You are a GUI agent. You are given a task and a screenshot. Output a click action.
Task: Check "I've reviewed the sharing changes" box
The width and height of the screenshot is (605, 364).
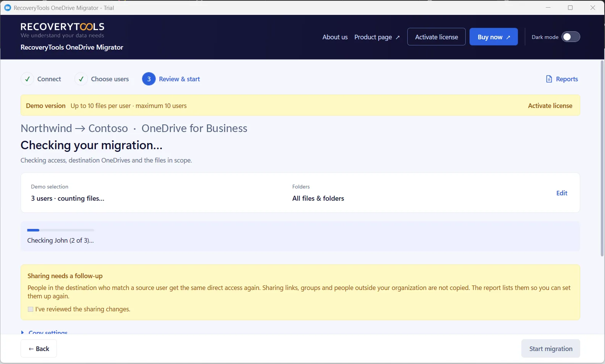click(x=31, y=309)
